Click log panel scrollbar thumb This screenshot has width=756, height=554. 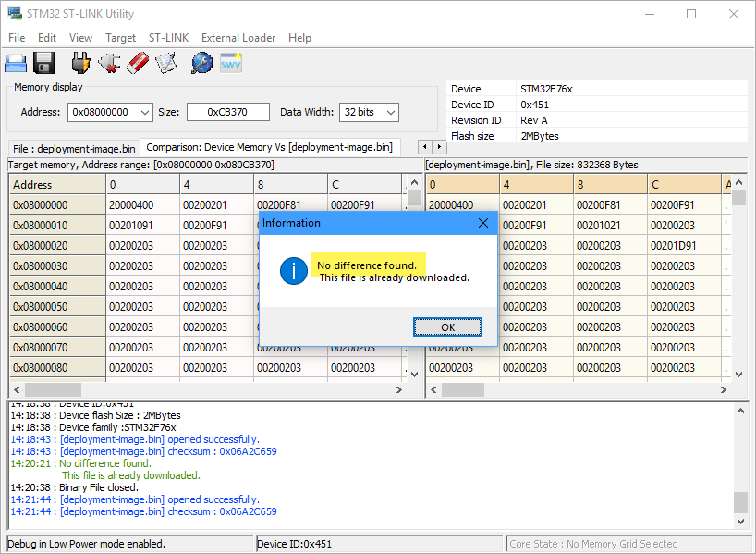tap(740, 502)
